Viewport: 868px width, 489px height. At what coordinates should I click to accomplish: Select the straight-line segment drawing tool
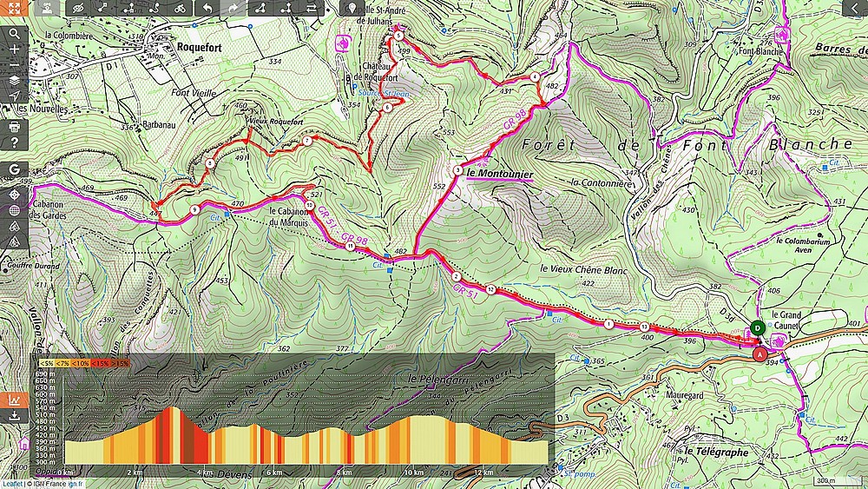point(103,8)
